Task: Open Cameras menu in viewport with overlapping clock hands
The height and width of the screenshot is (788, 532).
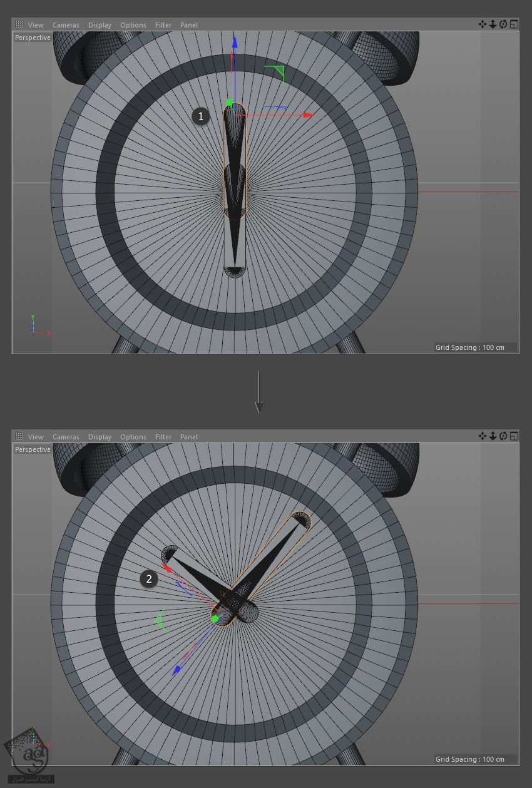Action: tap(66, 25)
